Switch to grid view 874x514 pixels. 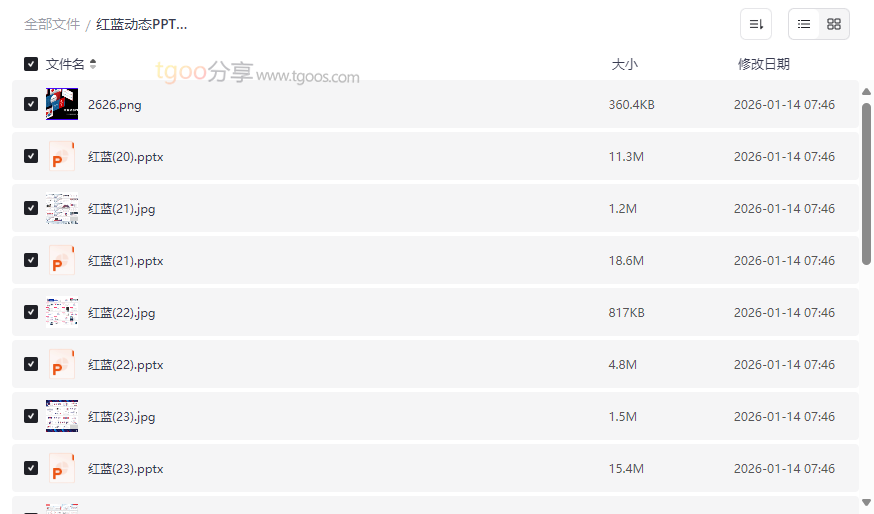coord(834,24)
